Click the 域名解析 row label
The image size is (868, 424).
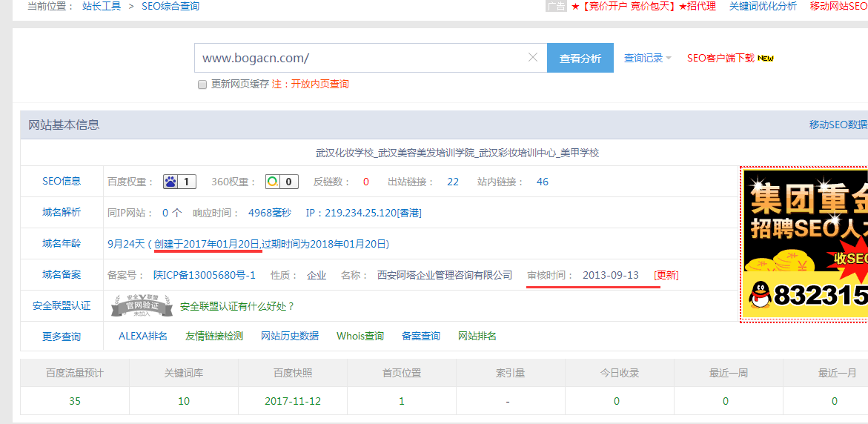(x=62, y=212)
